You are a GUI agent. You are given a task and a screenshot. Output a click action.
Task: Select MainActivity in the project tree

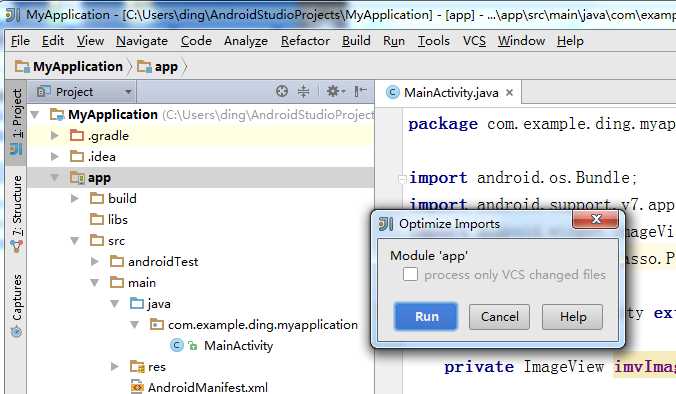click(238, 346)
